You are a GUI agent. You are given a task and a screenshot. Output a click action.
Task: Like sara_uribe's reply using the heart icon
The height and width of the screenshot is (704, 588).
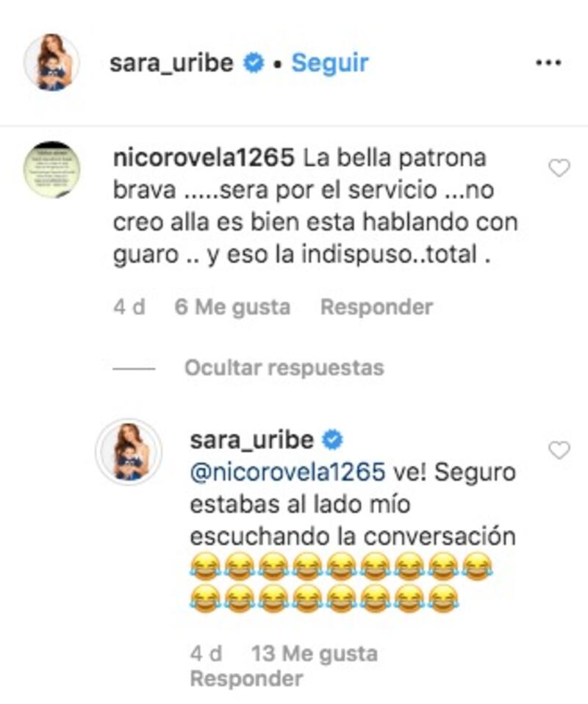click(x=559, y=450)
